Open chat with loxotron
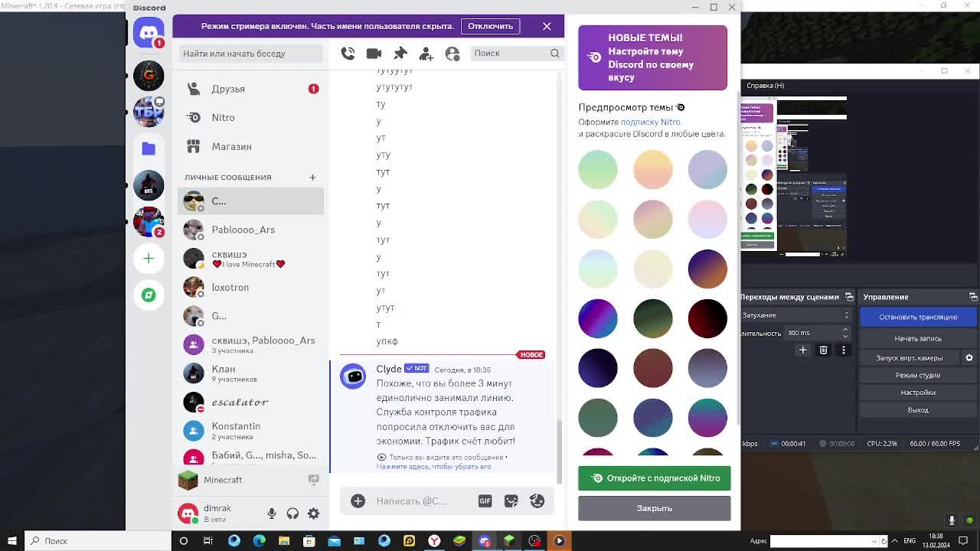Image resolution: width=980 pixels, height=551 pixels. [x=251, y=287]
